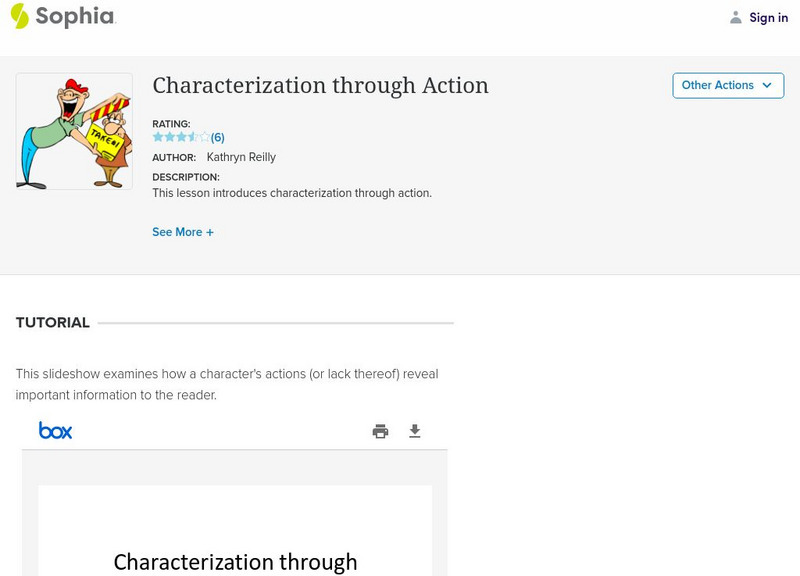The image size is (800, 576).
Task: Click the slide title in the preview
Action: pyautogui.click(x=235, y=561)
